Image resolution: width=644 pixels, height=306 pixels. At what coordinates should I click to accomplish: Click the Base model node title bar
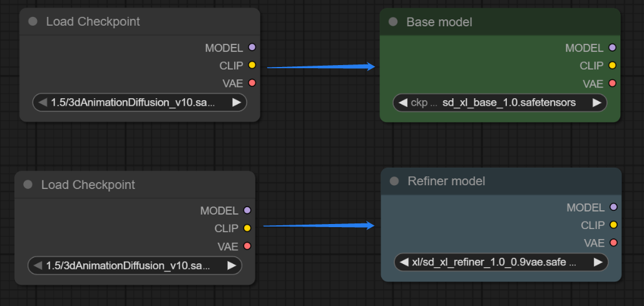[x=501, y=22]
